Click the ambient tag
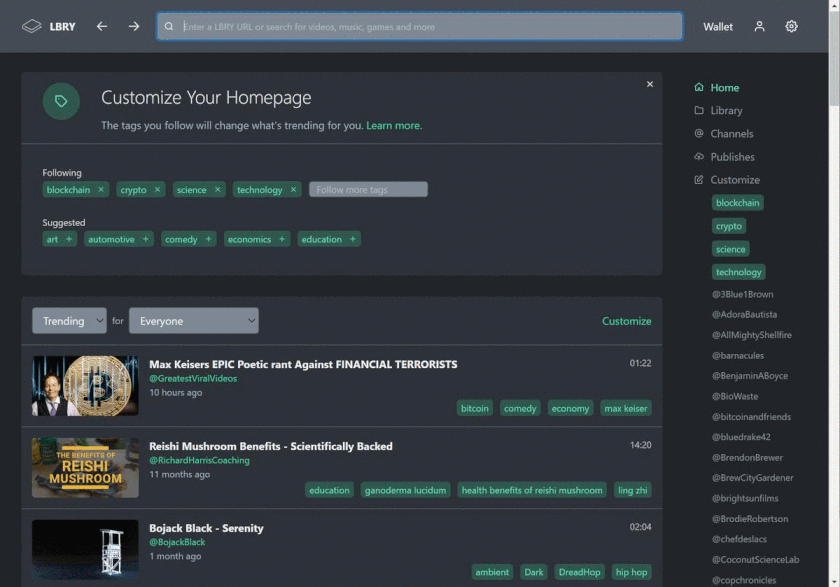This screenshot has height=587, width=840. [x=492, y=572]
